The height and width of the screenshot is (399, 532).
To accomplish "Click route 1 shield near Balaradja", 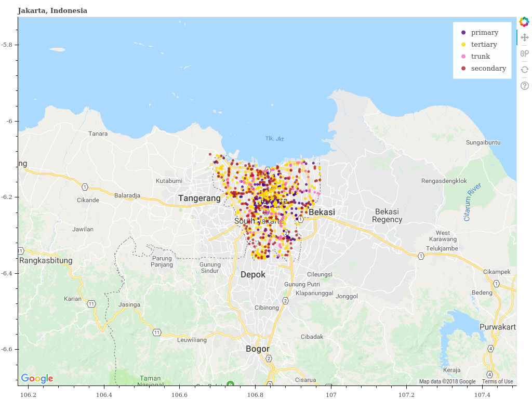I will click(84, 187).
